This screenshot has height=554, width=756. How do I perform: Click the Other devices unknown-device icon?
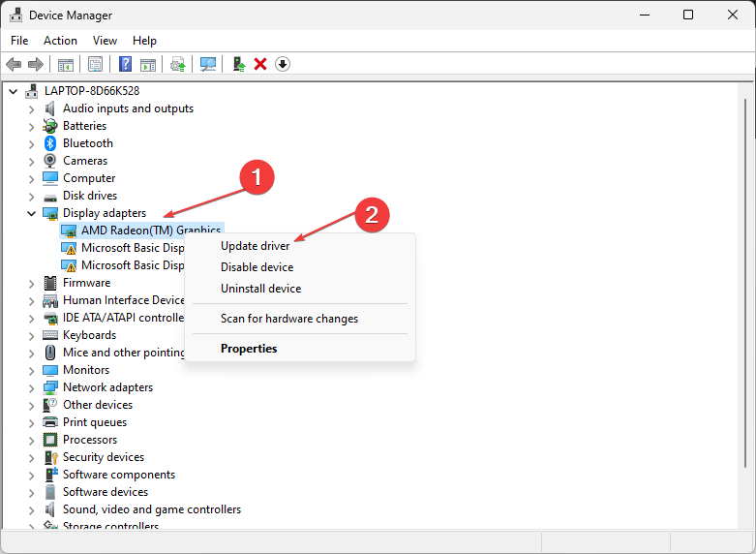50,405
